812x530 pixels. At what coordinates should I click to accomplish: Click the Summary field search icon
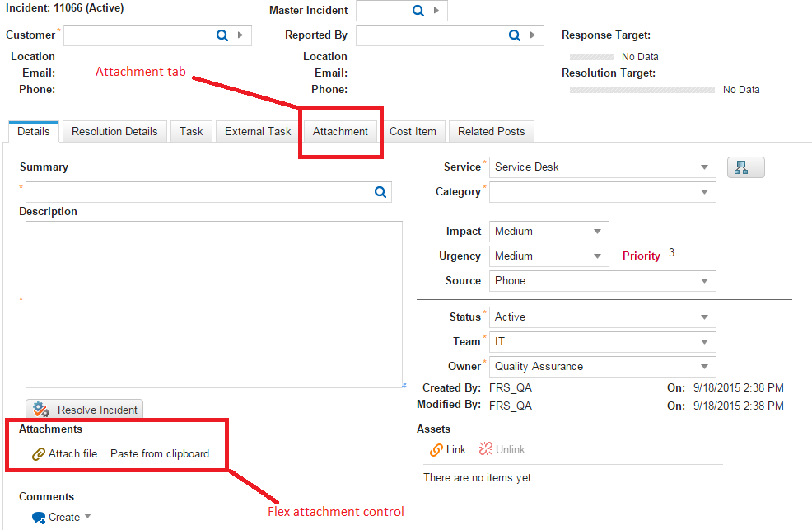(x=380, y=192)
